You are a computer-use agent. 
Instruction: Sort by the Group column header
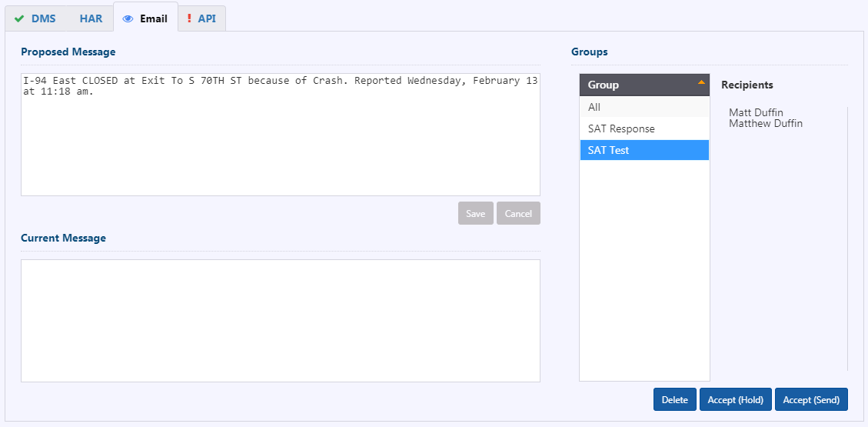[x=644, y=85]
